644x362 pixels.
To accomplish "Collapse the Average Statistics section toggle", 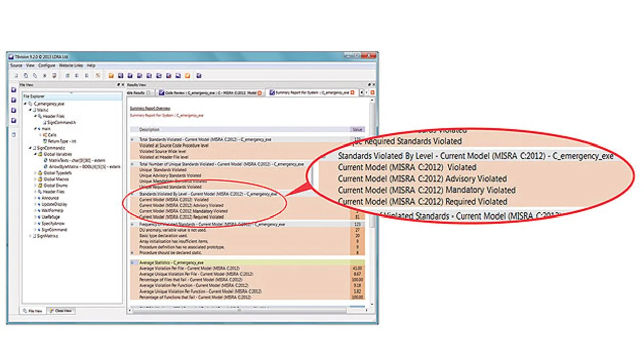I will pyautogui.click(x=132, y=263).
